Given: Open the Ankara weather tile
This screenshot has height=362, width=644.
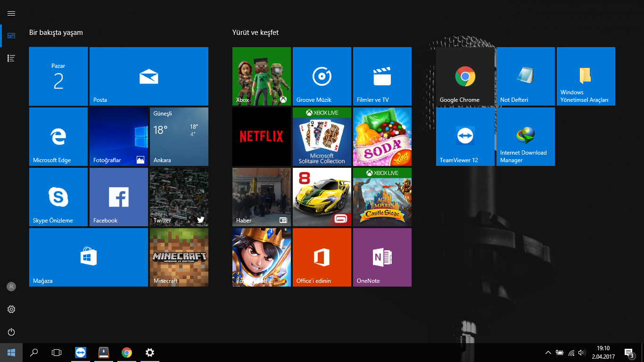Looking at the screenshot, I should (179, 137).
